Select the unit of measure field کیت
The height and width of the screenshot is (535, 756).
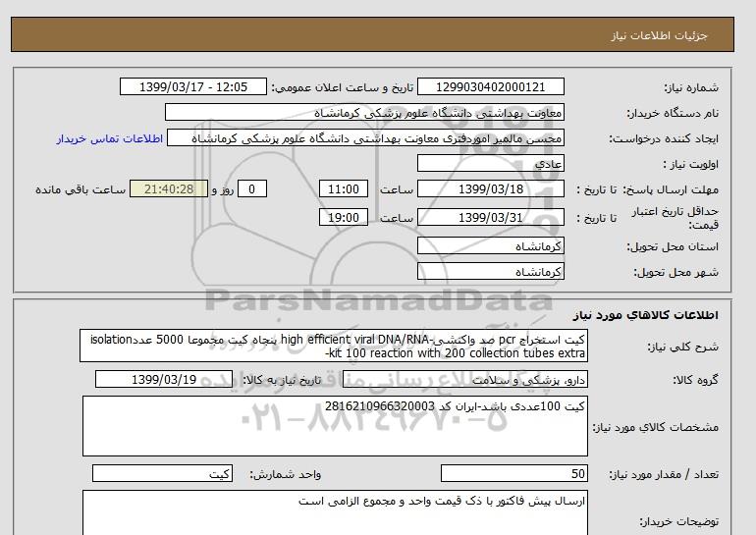162,473
